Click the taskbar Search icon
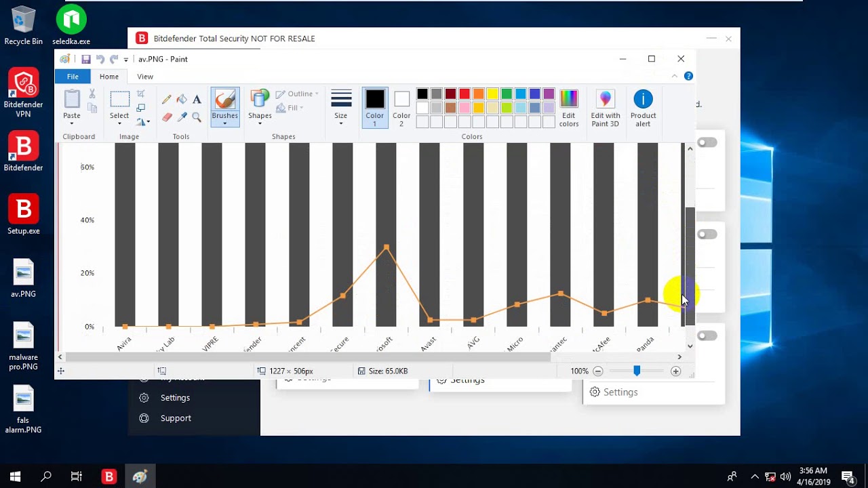The width and height of the screenshot is (868, 488). pyautogui.click(x=46, y=476)
